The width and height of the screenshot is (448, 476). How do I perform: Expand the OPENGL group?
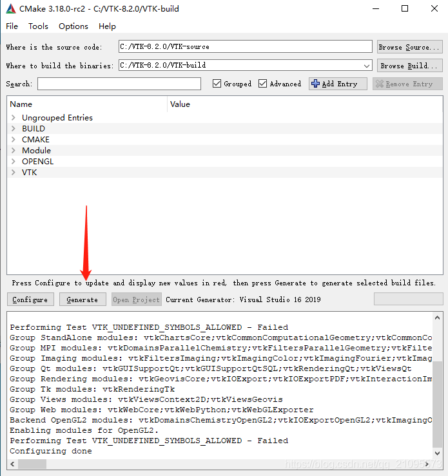click(x=14, y=161)
